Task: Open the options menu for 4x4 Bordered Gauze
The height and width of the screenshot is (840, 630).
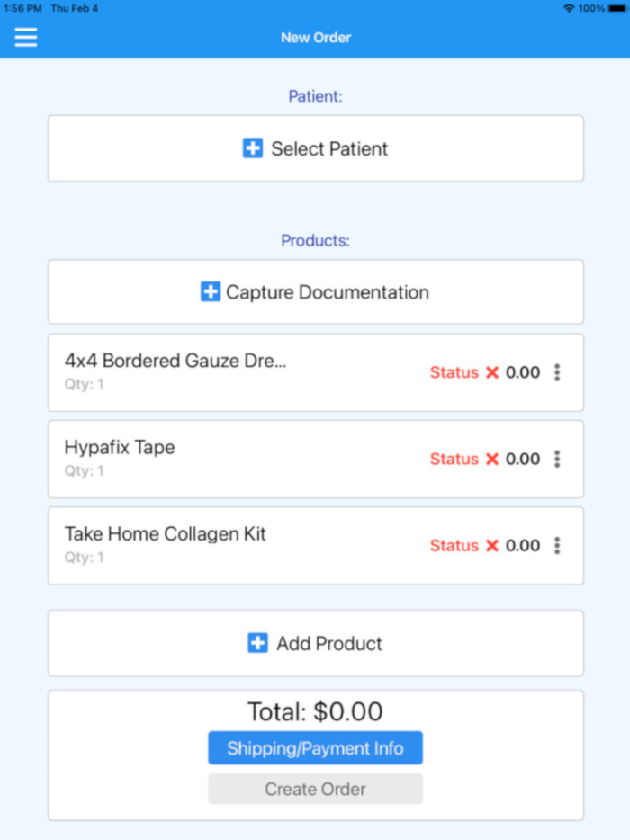Action: tap(557, 372)
